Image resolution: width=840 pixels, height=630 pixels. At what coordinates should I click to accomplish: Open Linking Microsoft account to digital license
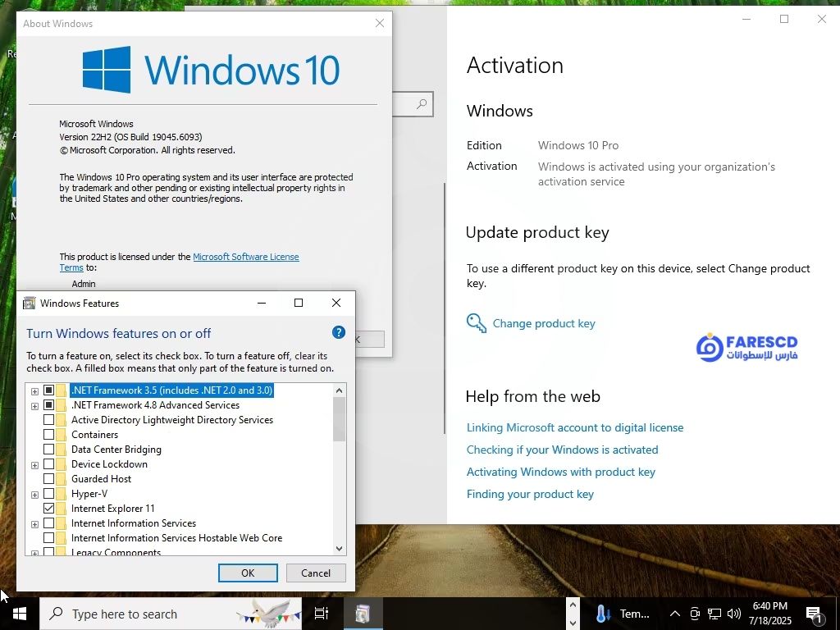tap(575, 427)
